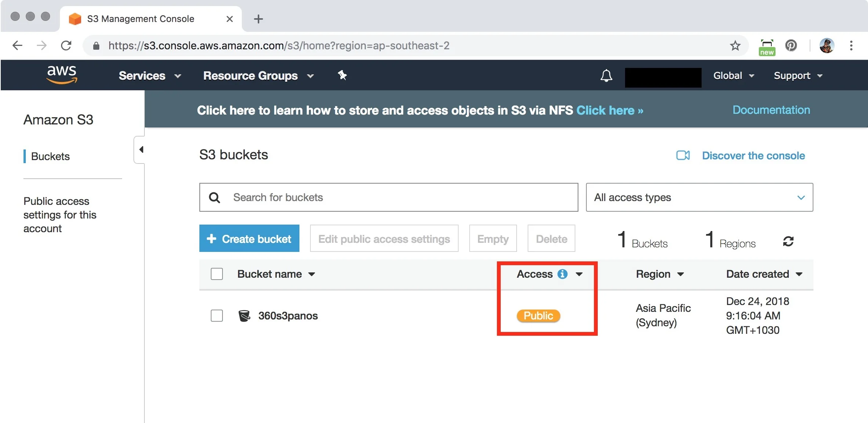
Task: Refresh the buckets list
Action: click(788, 241)
